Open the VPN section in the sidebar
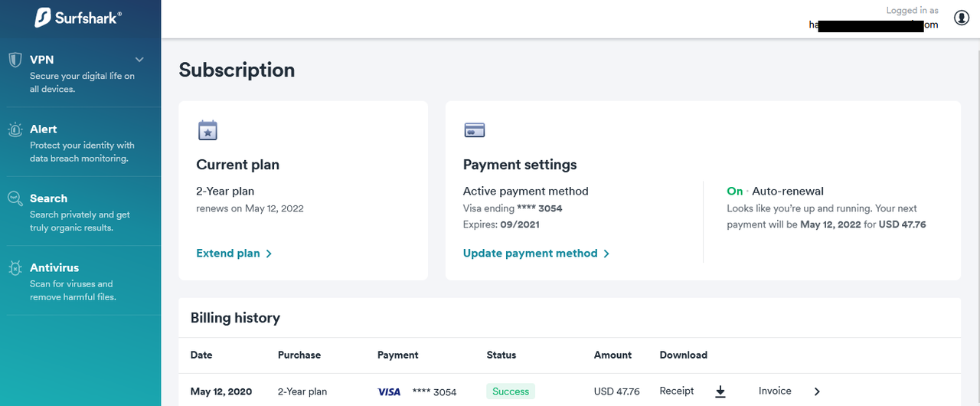 (80, 73)
